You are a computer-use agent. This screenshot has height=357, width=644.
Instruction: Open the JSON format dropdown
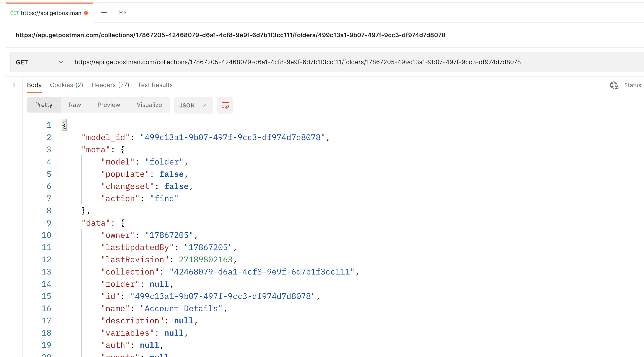point(193,105)
